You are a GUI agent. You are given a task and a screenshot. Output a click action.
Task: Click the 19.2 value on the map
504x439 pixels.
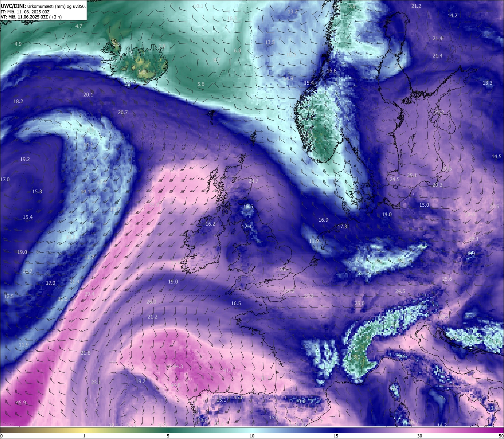(25, 159)
